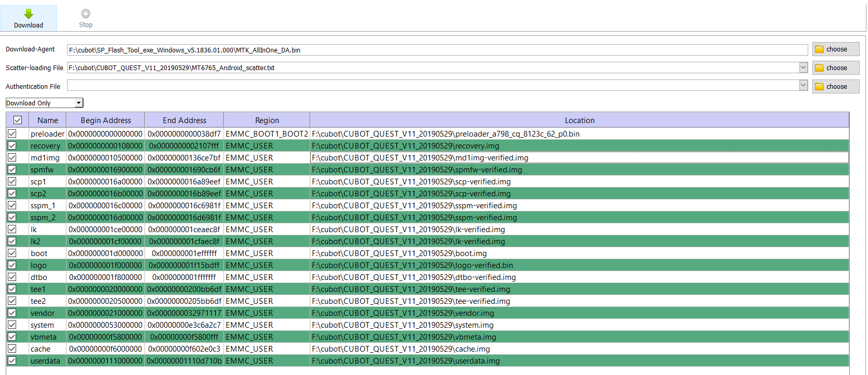This screenshot has width=868, height=375.
Task: Click begin address 0x0000000021000000 cell
Action: click(106, 313)
